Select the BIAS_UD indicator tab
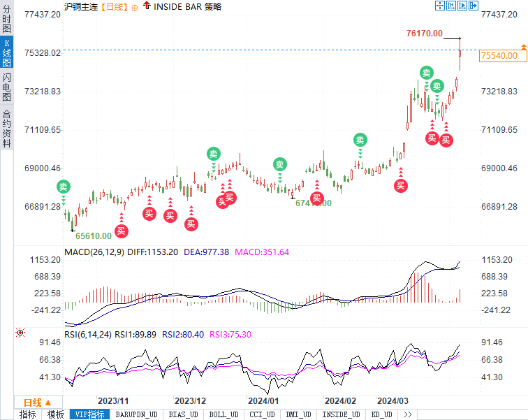The width and height of the screenshot is (528, 420). click(183, 414)
